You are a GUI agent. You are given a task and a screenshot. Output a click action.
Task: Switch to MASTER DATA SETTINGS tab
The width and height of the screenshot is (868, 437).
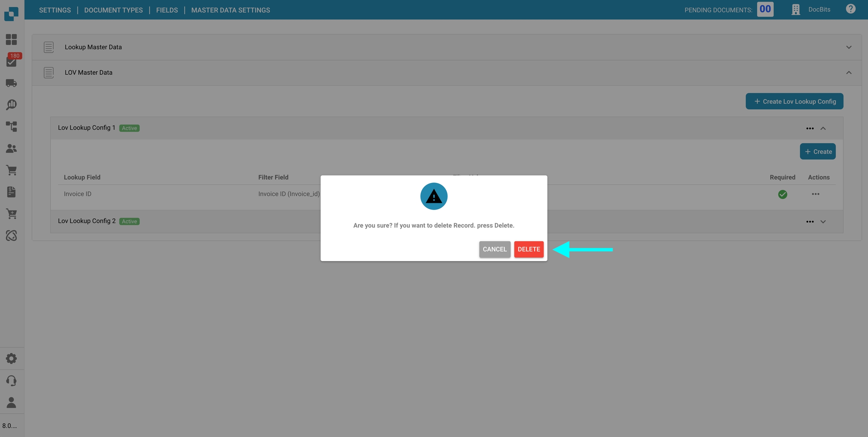click(x=231, y=10)
